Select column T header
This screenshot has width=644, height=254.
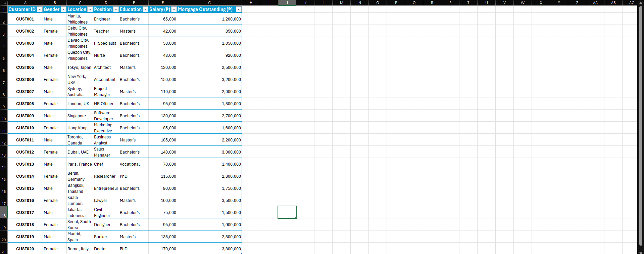pyautogui.click(x=468, y=3)
